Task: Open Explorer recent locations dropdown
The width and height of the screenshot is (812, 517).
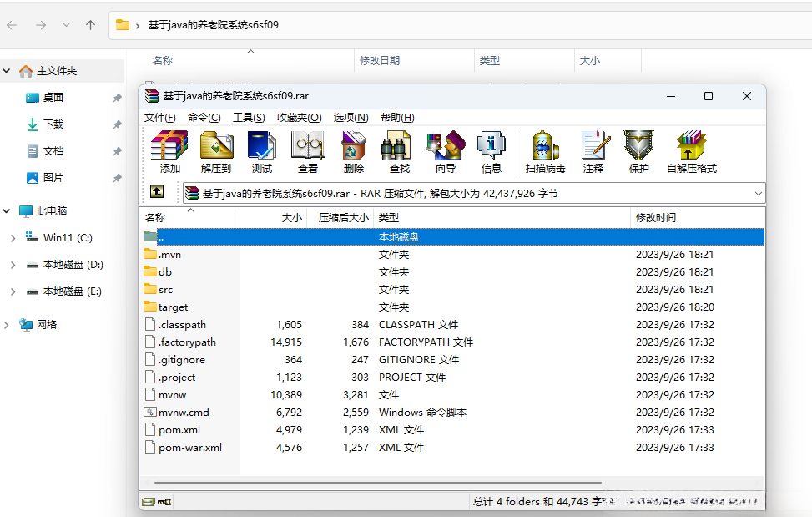Action: (x=66, y=25)
